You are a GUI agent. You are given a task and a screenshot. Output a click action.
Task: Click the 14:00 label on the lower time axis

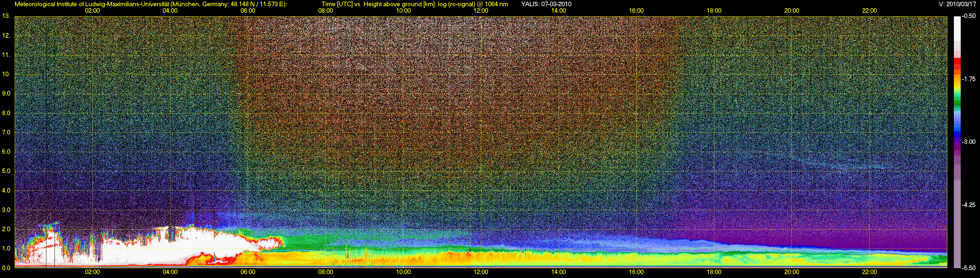pos(559,272)
